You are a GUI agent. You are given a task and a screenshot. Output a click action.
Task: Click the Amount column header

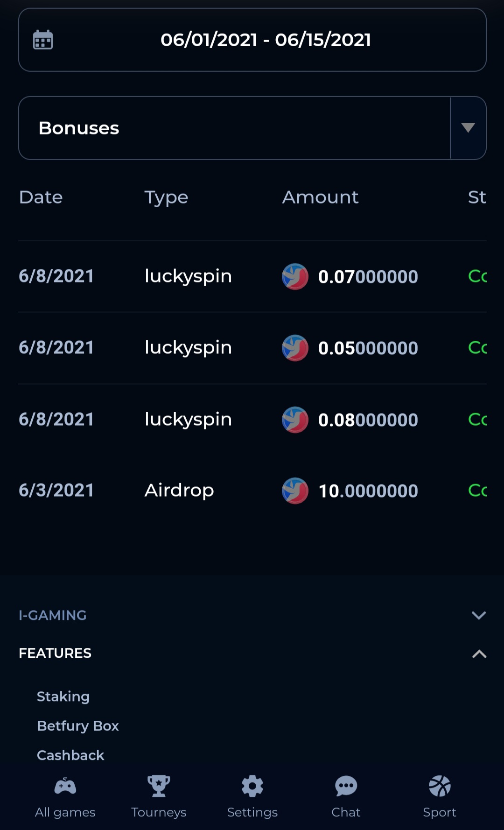[320, 197]
